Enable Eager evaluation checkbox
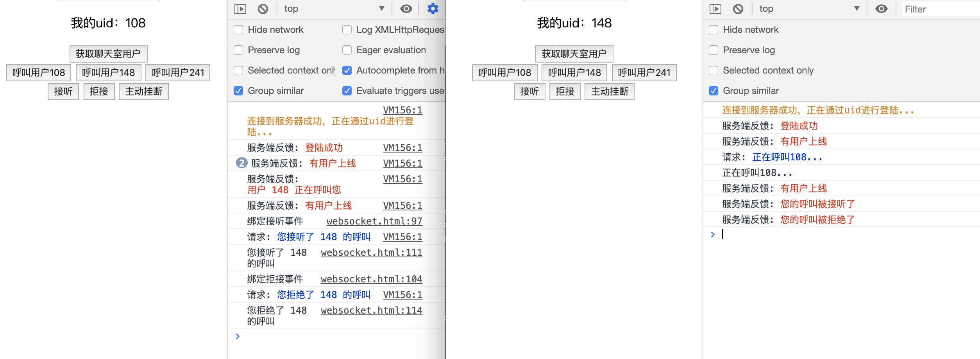Viewport: 980px width, 359px height. pyautogui.click(x=347, y=50)
